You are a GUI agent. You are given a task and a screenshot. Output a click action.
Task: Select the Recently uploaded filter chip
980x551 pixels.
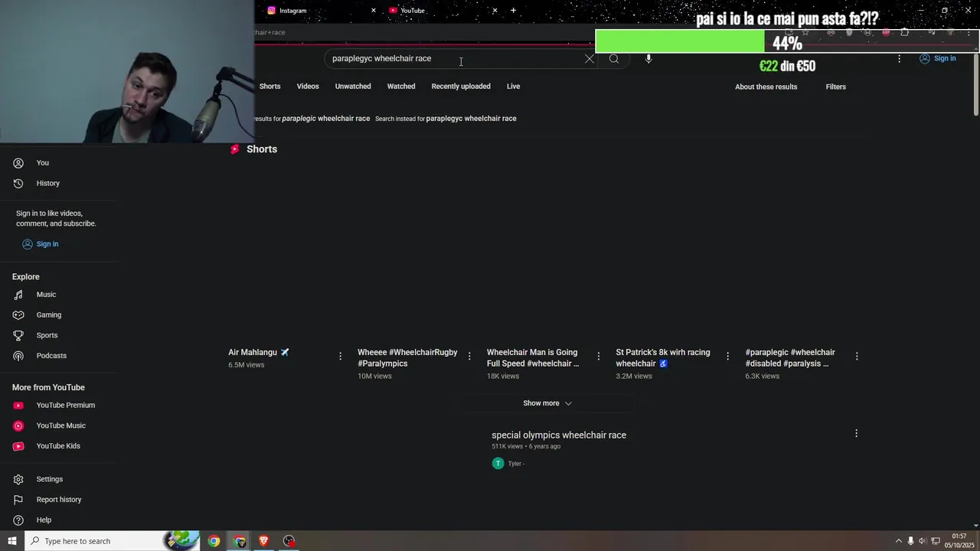(461, 86)
